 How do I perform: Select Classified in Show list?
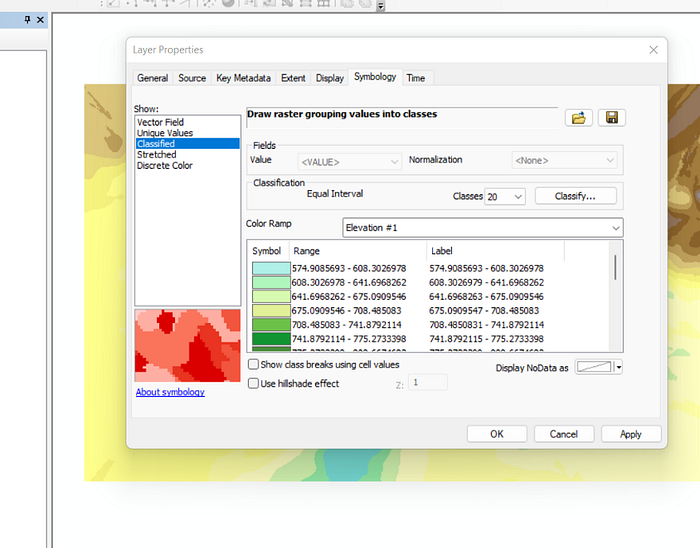point(188,144)
